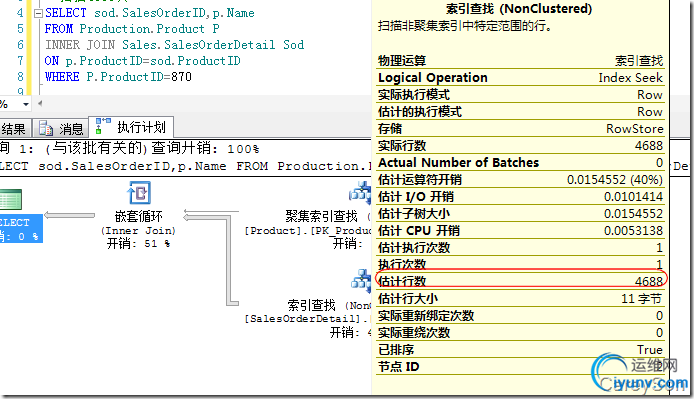This screenshot has width=694, height=399.
Task: Click the WHERE P.ProductID=870 code line
Action: click(118, 77)
